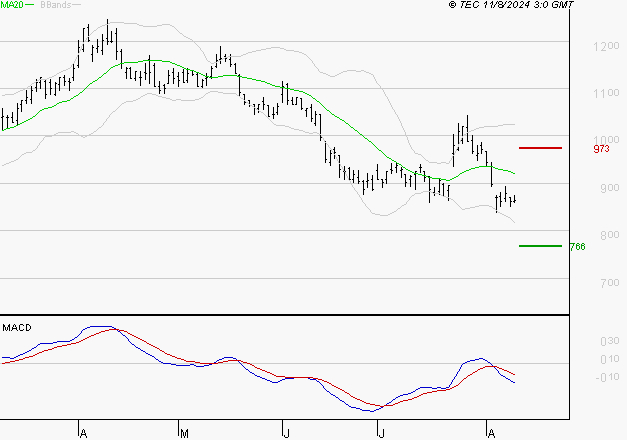This screenshot has height=440, width=627.
Task: Click the green support level line
Action: (540, 246)
